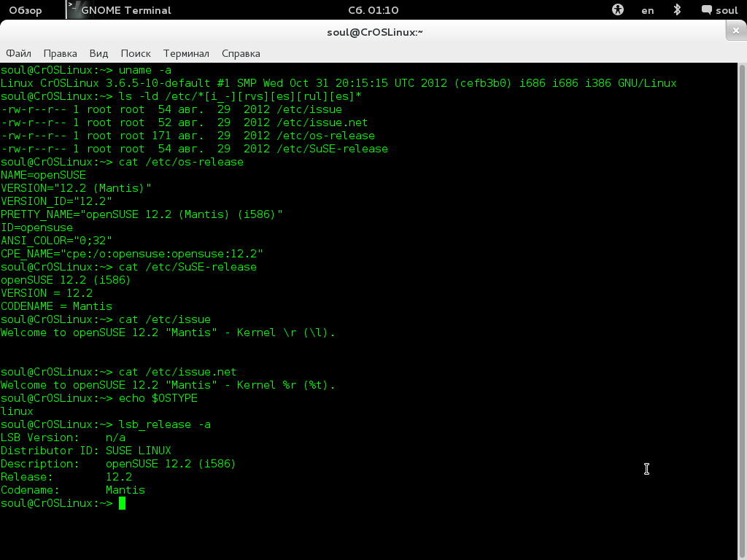Click the terminal vertical scrollbar
This screenshot has width=747, height=560.
(742, 312)
